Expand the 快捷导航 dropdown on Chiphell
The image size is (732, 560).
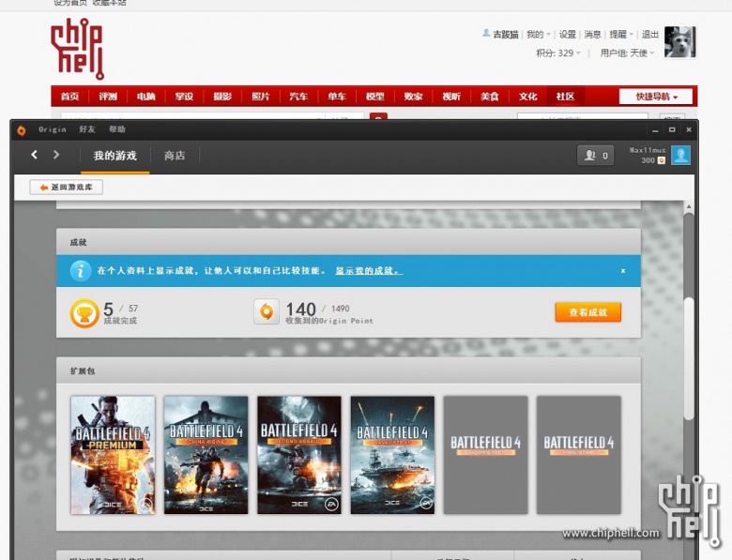656,97
